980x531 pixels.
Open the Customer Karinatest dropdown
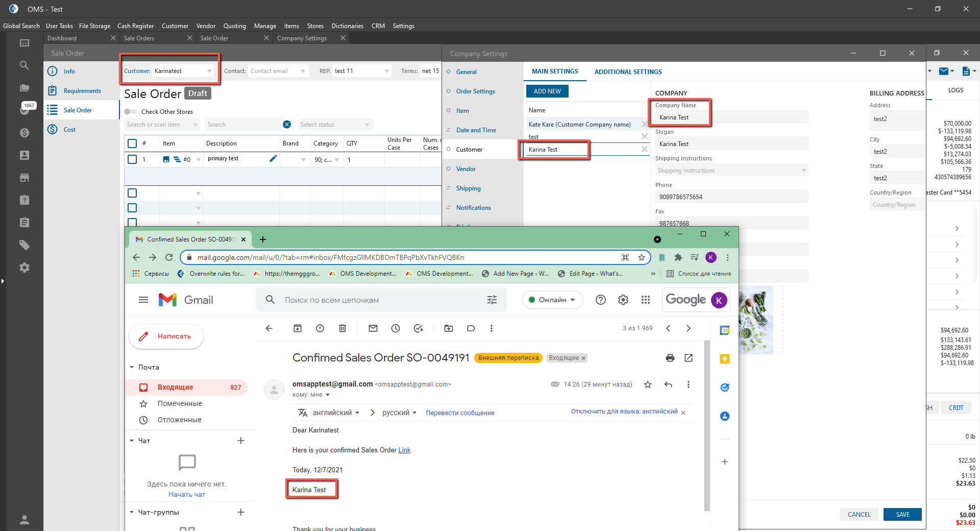(x=209, y=71)
